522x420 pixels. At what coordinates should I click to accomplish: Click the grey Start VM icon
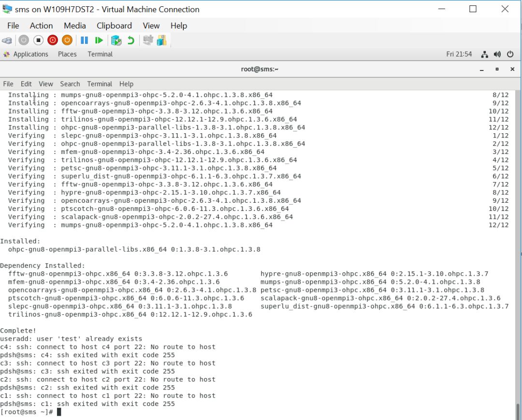24,40
